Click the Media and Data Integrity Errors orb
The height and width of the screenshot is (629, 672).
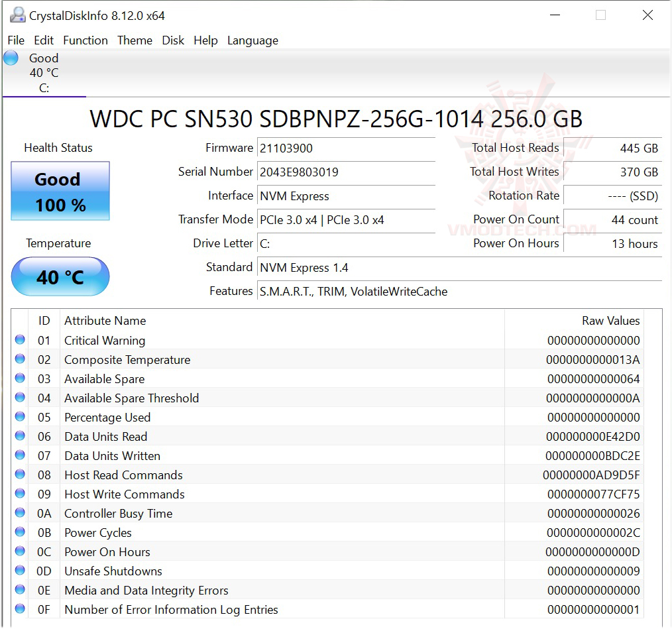20,589
